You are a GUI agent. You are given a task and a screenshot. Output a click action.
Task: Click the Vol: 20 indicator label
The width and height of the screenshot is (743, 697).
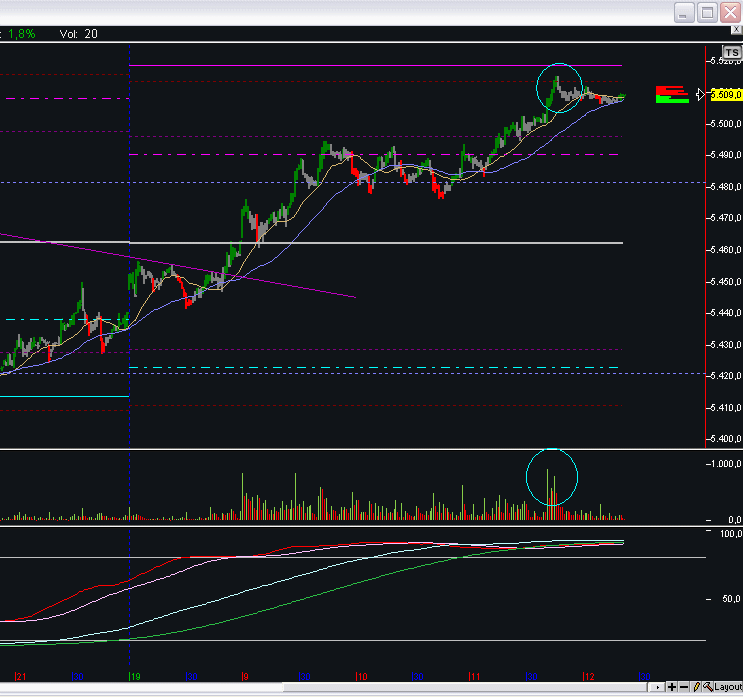(x=78, y=33)
